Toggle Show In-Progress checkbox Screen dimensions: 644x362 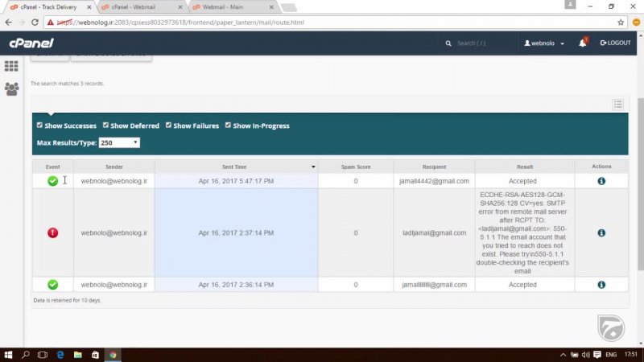pos(228,125)
